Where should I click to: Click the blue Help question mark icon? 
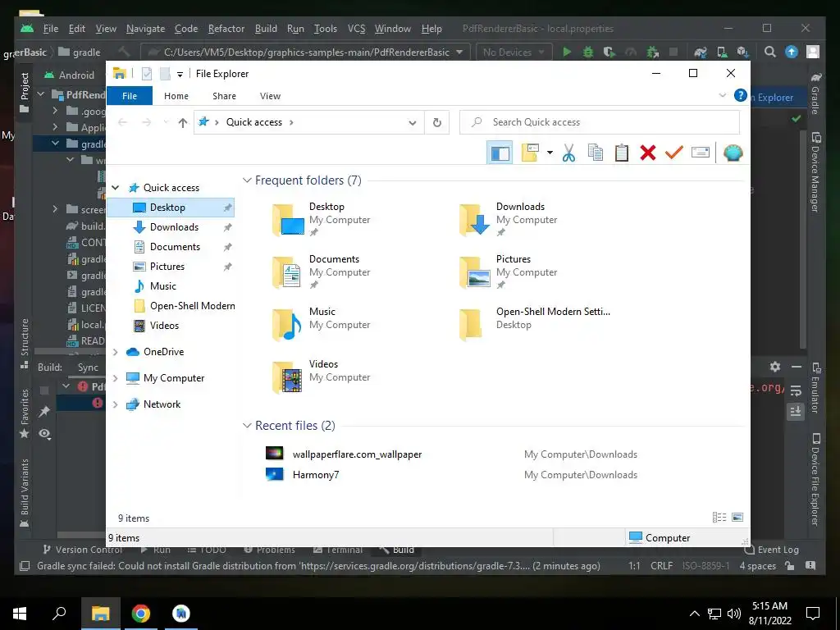coord(741,95)
